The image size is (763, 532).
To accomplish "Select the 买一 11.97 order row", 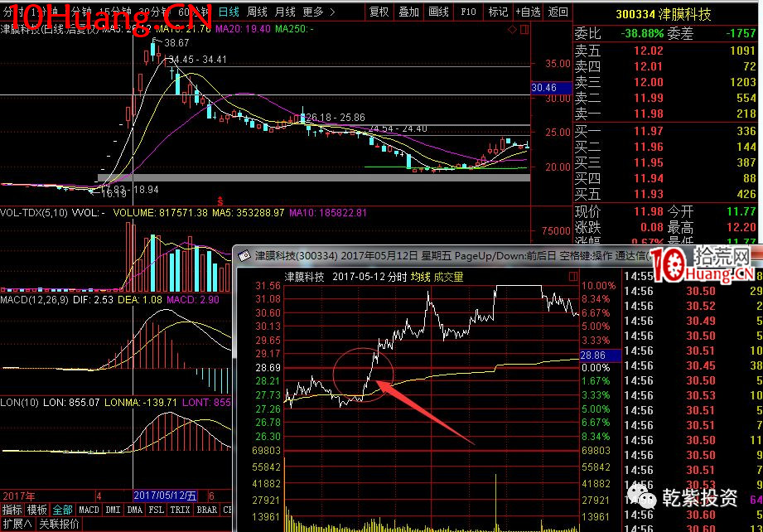I will [666, 130].
